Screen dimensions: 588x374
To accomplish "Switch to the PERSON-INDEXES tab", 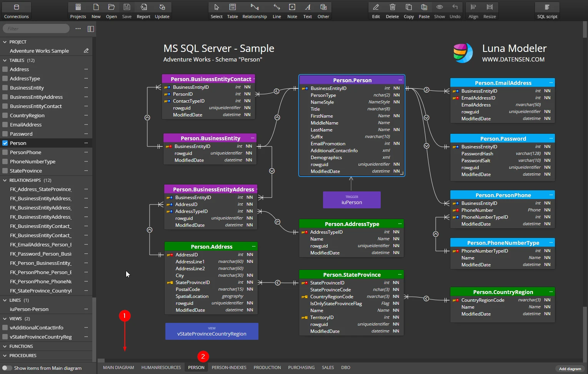I will (x=229, y=368).
